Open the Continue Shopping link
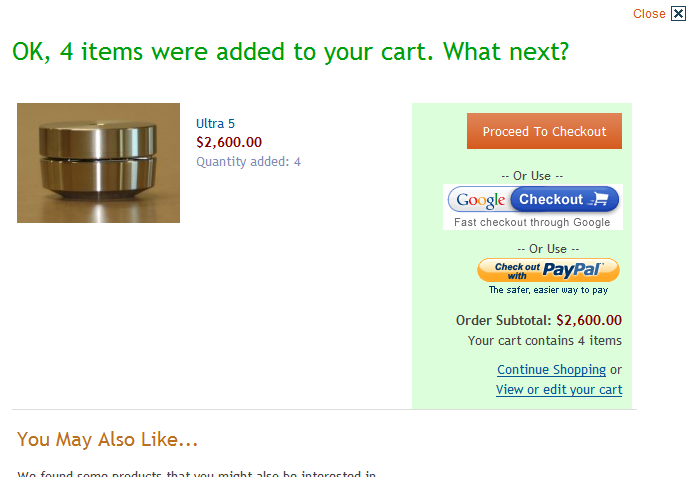 pyautogui.click(x=551, y=370)
